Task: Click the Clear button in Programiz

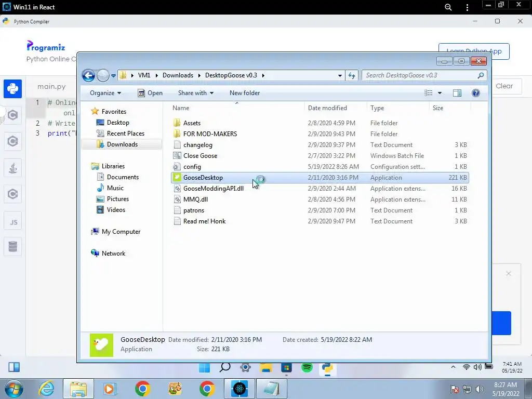Action: [504, 86]
